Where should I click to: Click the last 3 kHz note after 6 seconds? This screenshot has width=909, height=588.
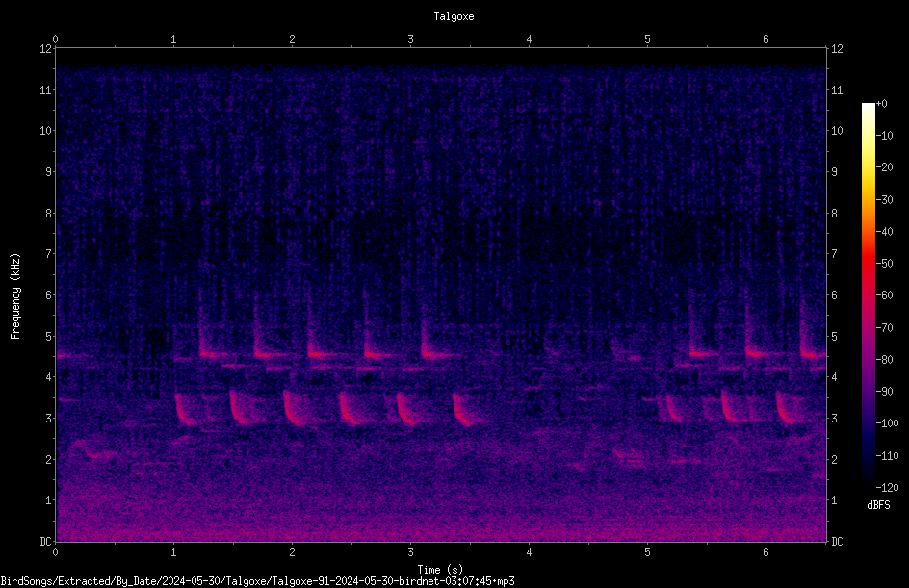click(x=788, y=408)
